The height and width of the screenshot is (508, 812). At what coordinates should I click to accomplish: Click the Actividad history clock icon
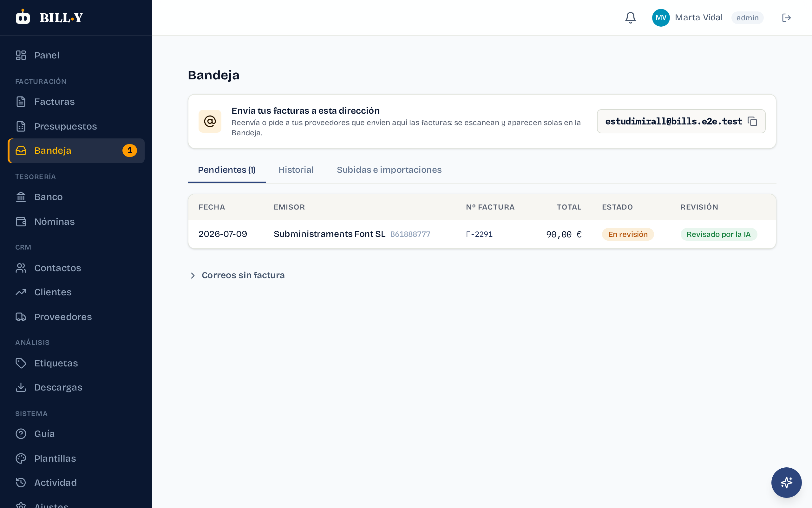pyautogui.click(x=21, y=483)
